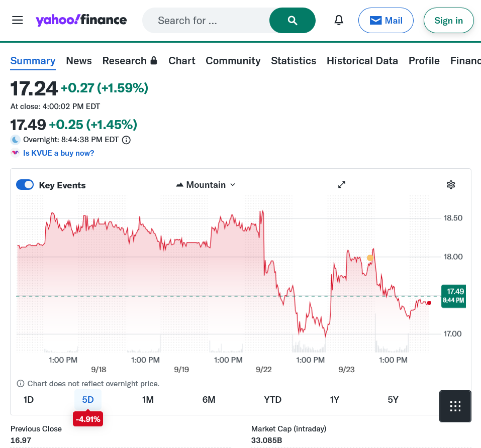This screenshot has width=481, height=448.
Task: Click the yellow key event marker on chart
Action: [370, 258]
